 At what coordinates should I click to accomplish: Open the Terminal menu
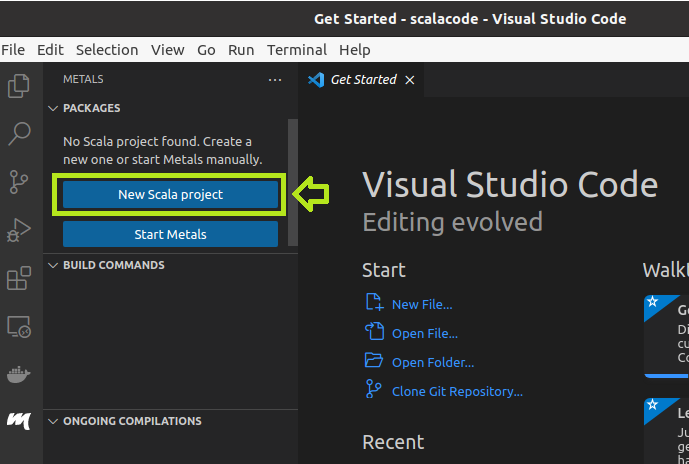click(x=297, y=49)
